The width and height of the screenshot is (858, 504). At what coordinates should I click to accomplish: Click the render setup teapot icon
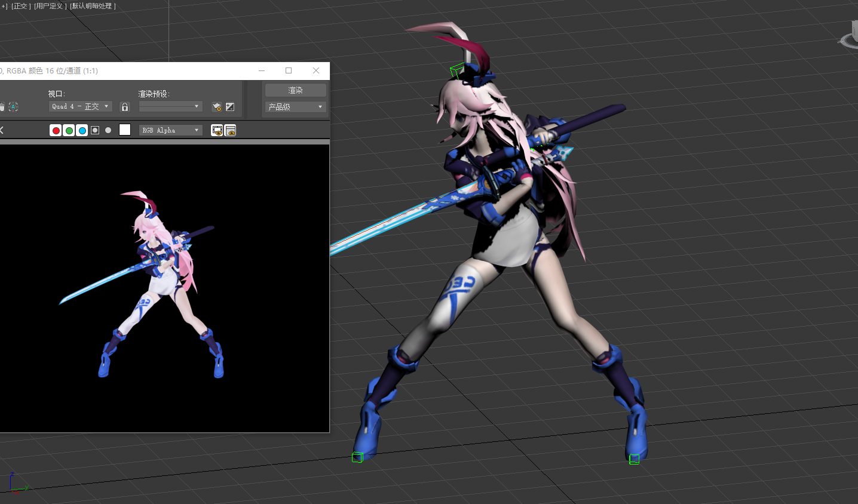(x=216, y=107)
